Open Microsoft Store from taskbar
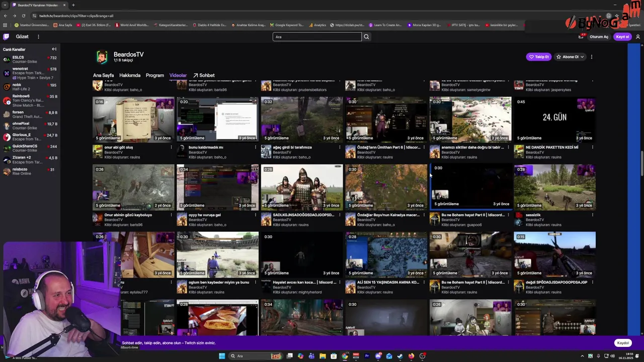 (334, 356)
